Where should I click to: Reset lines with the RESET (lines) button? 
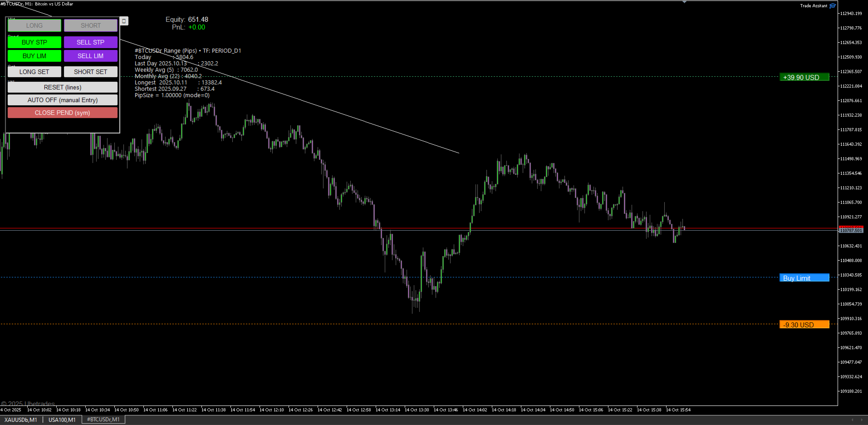[63, 87]
